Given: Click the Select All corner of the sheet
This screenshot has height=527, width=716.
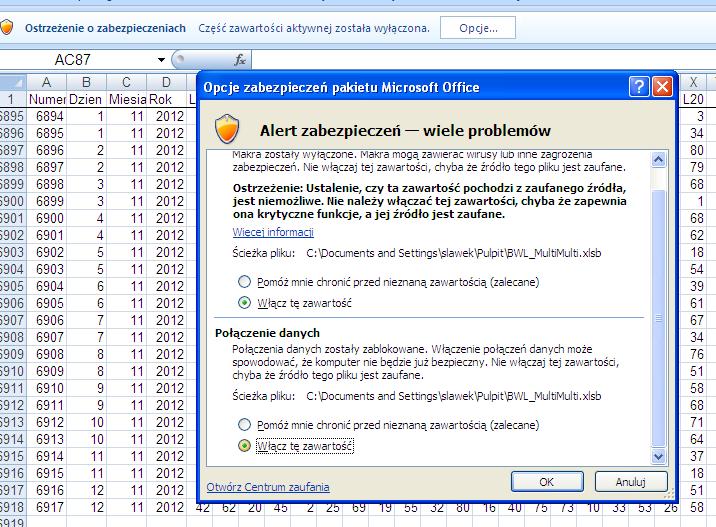Looking at the screenshot, I should tap(13, 82).
